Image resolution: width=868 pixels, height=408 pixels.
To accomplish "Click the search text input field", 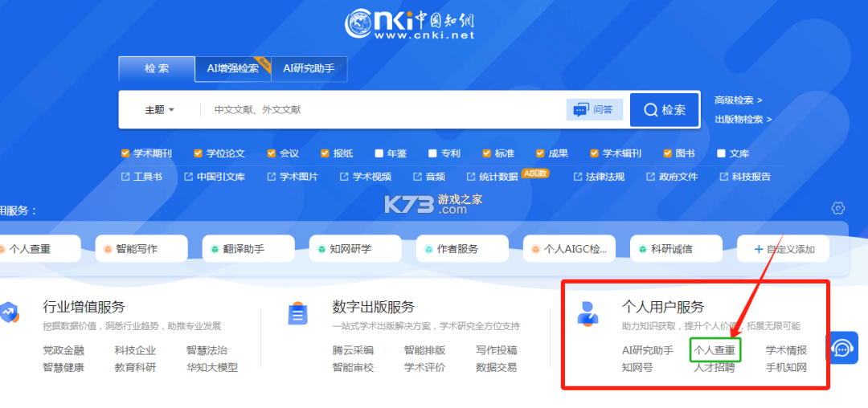I will [x=382, y=109].
